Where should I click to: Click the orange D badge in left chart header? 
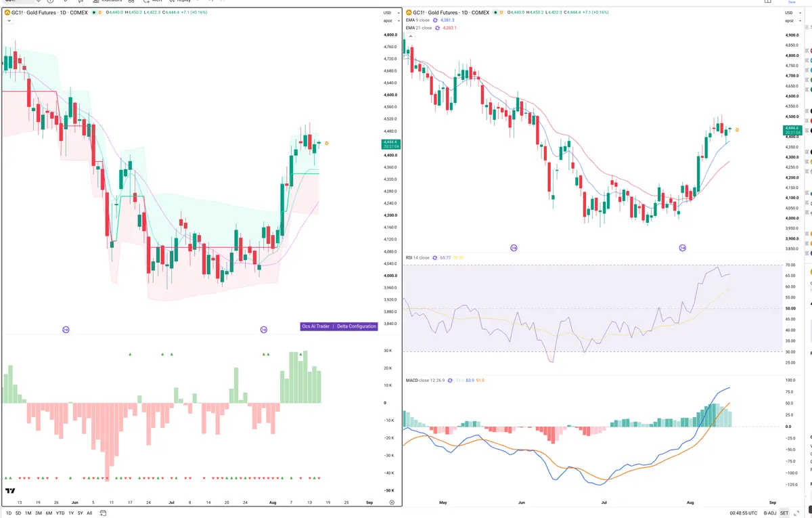tap(100, 12)
